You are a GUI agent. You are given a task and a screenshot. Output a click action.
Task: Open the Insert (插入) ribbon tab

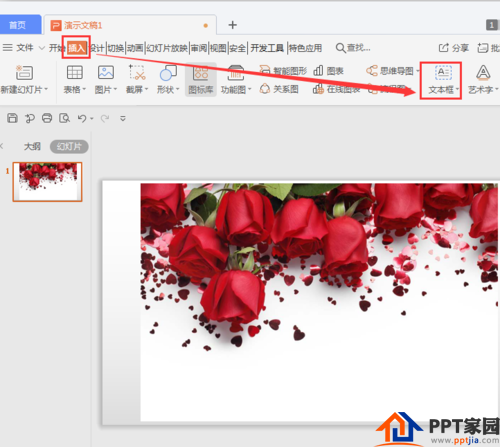click(x=76, y=48)
